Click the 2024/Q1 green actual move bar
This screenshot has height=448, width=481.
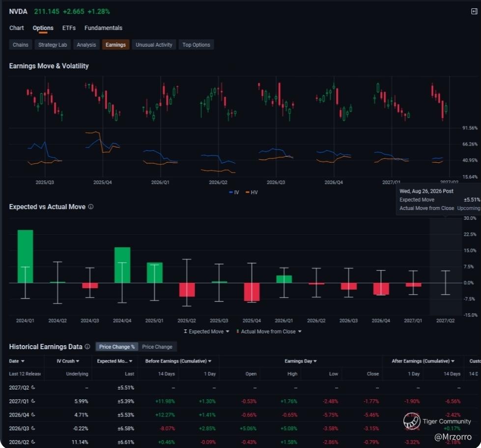coord(25,256)
